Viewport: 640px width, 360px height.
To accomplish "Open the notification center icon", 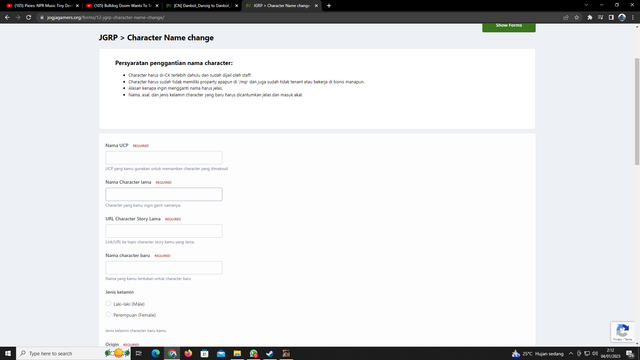I will point(630,353).
